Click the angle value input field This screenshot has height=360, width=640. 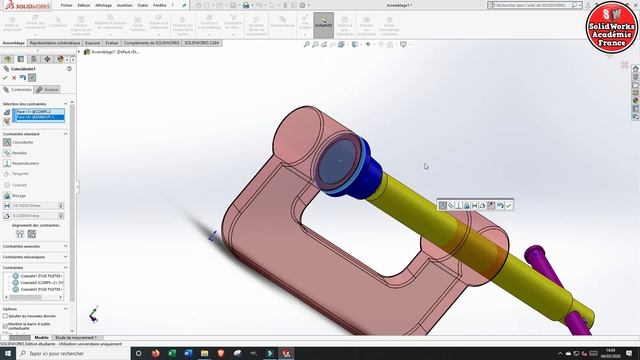pyautogui.click(x=35, y=216)
